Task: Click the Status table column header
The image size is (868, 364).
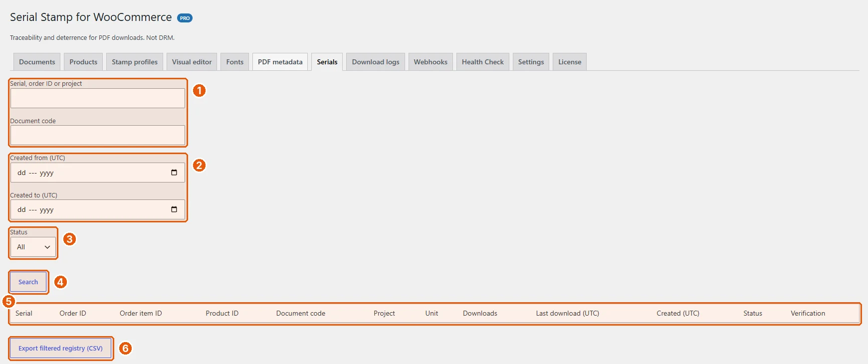Action: point(753,313)
